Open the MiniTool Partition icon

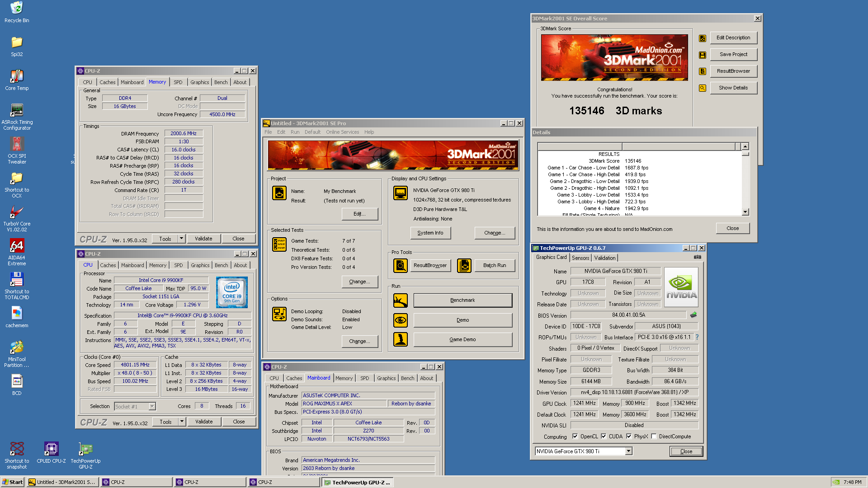pyautogui.click(x=17, y=354)
